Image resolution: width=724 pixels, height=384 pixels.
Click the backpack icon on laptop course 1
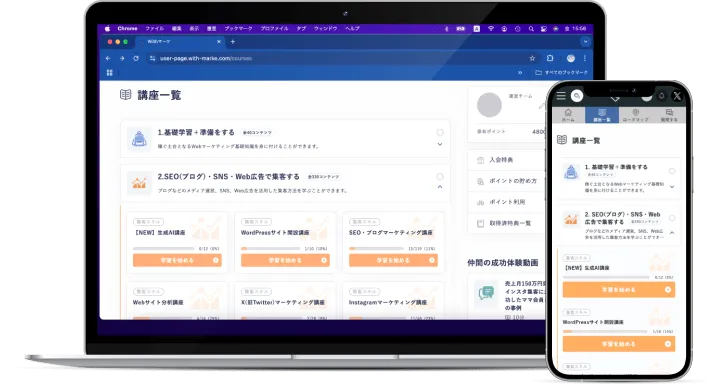(x=139, y=139)
